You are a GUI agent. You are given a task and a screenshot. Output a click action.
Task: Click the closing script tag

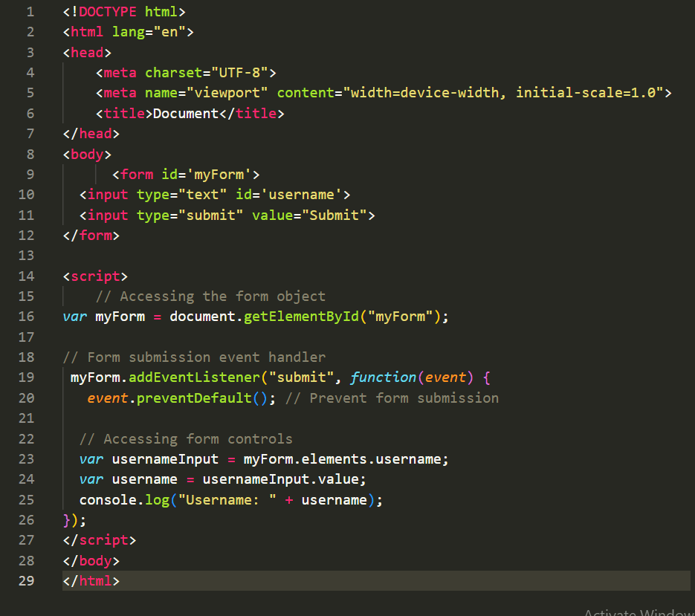[99, 539]
